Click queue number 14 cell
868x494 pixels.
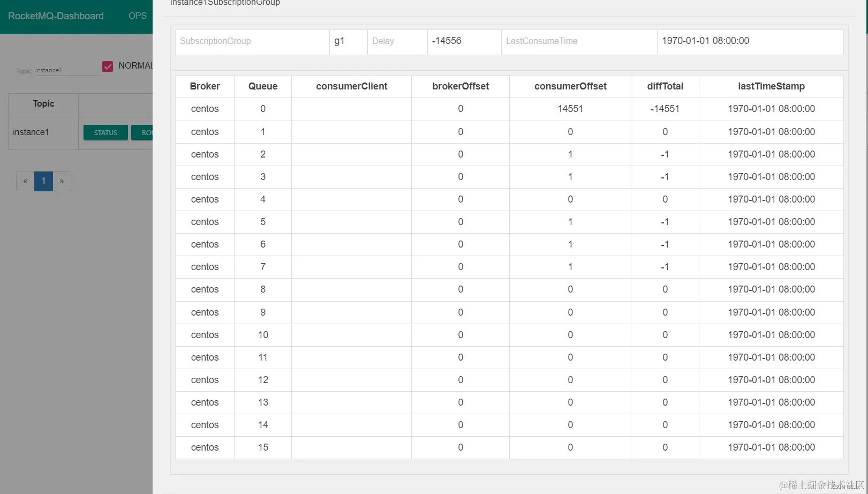[x=263, y=425]
